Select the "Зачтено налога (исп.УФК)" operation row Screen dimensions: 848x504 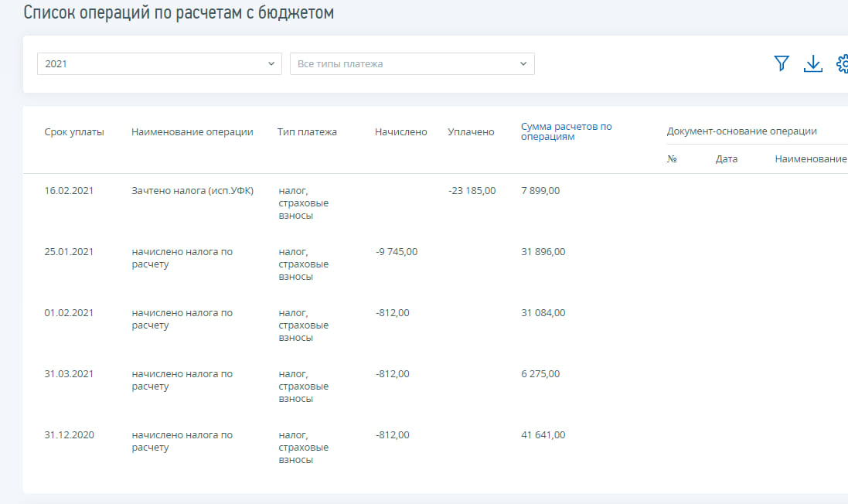pyautogui.click(x=192, y=191)
